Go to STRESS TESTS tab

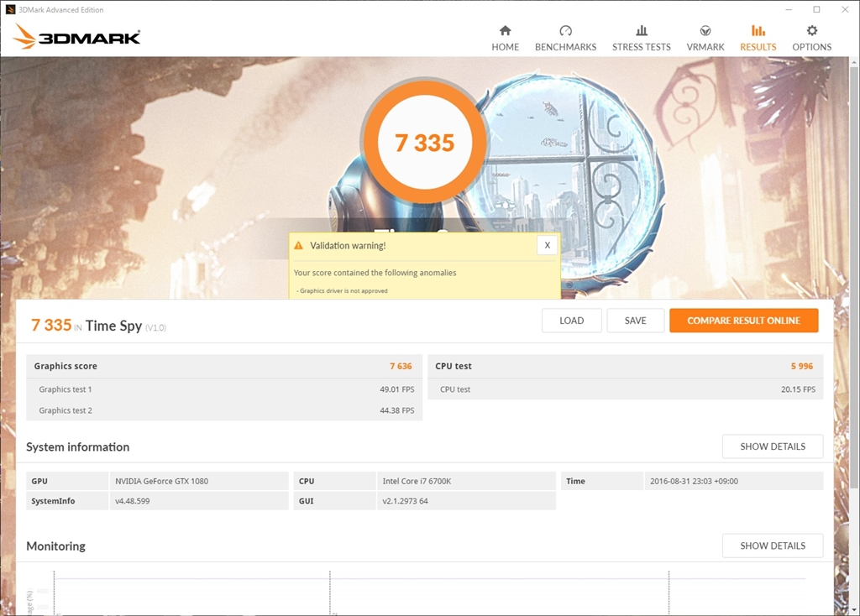[641, 39]
